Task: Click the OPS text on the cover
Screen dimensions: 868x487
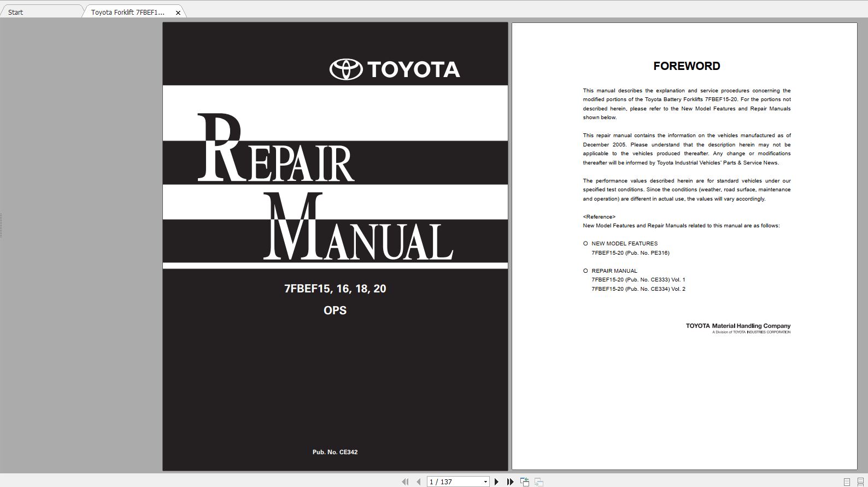Action: pyautogui.click(x=335, y=310)
